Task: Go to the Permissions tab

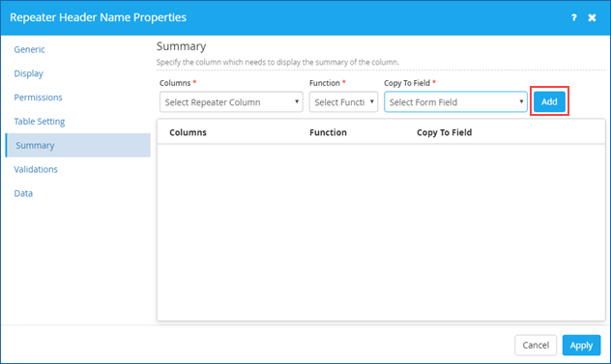Action: pos(39,98)
